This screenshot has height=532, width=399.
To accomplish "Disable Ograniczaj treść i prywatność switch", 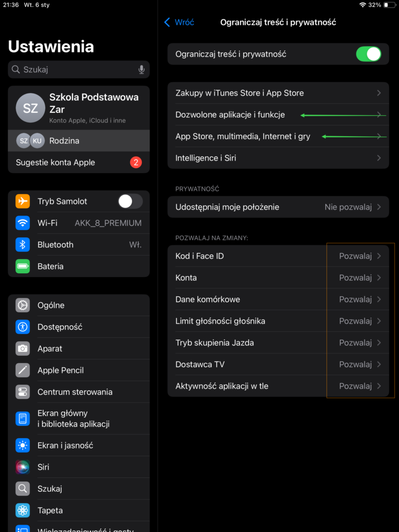I will (x=368, y=54).
